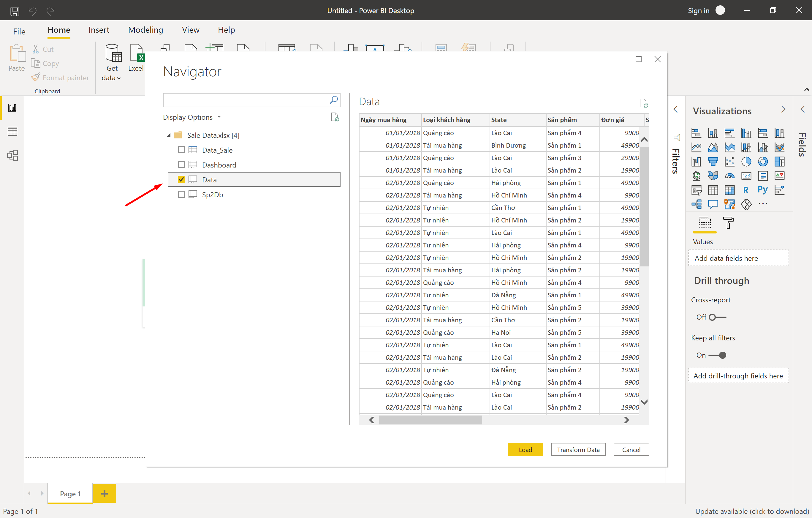
Task: Click Sign in
Action: tap(698, 11)
